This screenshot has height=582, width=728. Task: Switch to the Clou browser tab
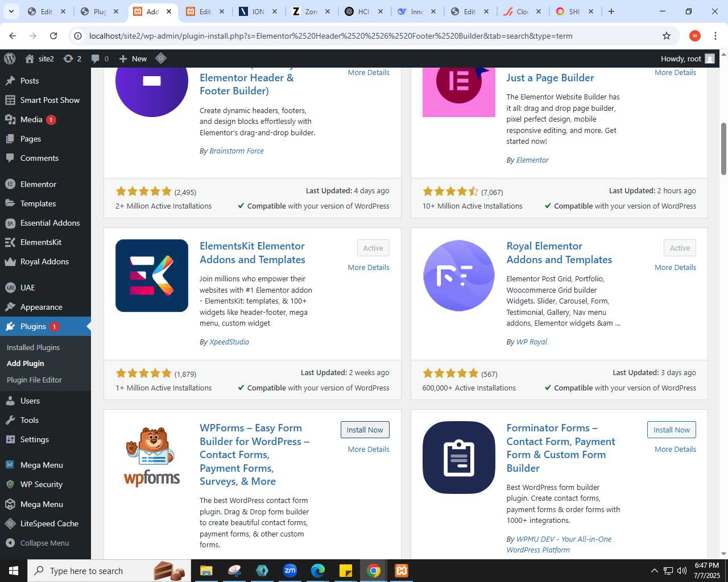pyautogui.click(x=522, y=11)
